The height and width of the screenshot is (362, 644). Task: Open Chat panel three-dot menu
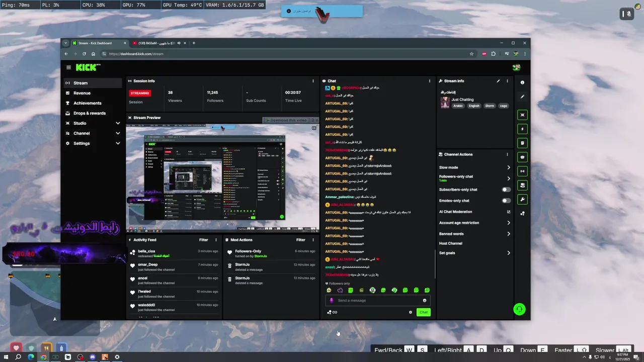[430, 81]
